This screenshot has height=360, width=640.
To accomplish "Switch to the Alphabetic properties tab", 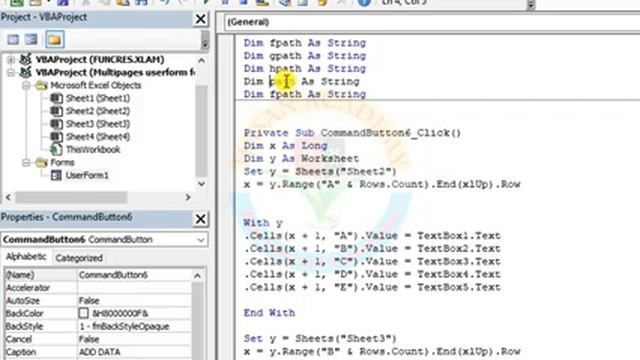I will tap(26, 257).
